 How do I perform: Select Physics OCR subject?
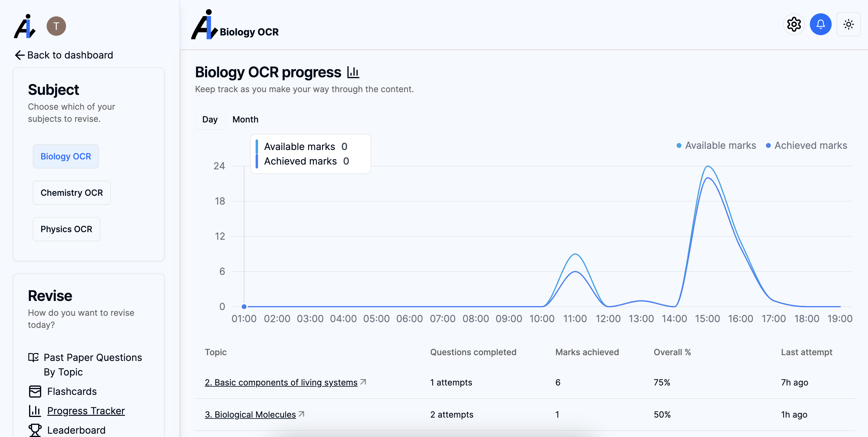click(x=66, y=229)
